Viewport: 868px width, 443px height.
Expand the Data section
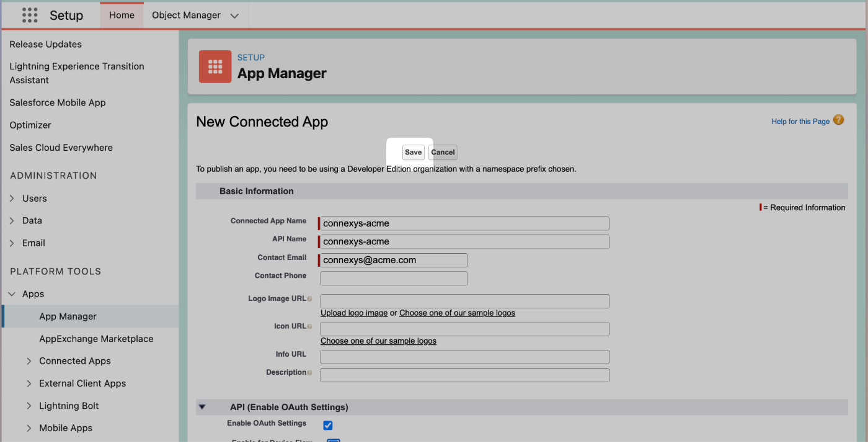click(12, 221)
